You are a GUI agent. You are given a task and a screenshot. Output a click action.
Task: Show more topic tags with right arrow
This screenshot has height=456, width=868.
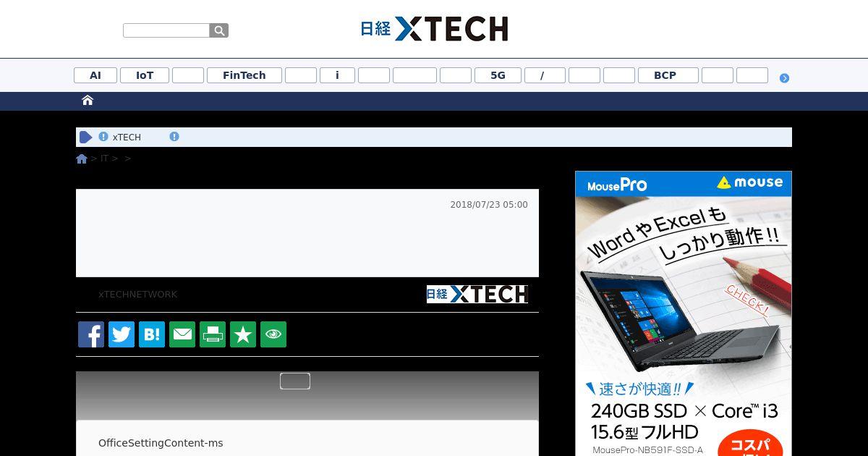tap(784, 78)
